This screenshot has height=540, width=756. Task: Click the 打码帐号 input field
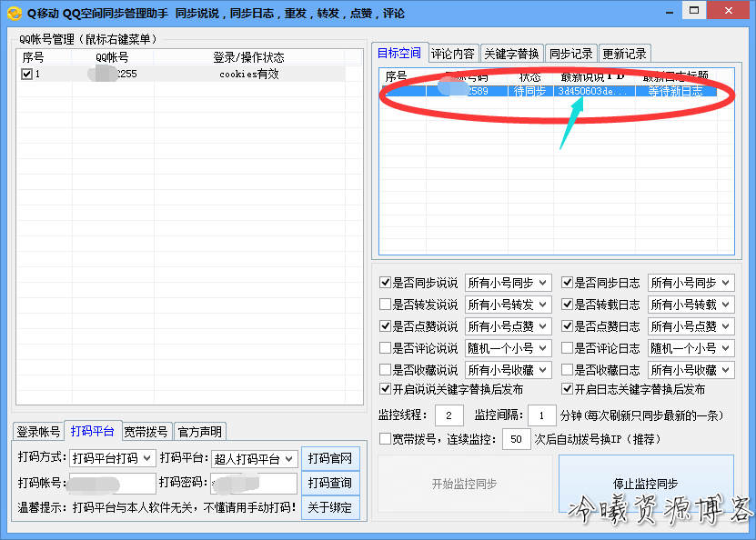[112, 484]
